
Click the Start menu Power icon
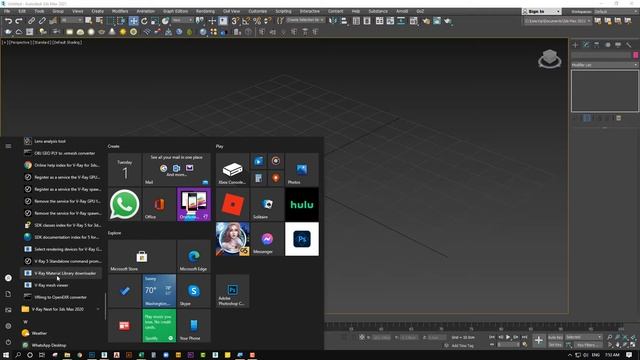8,342
